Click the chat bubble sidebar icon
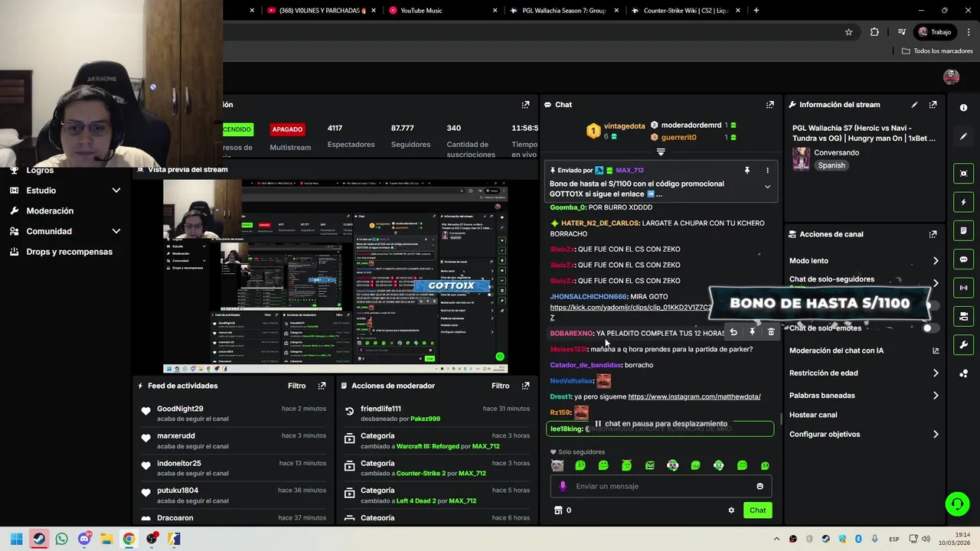This screenshot has height=551, width=980. click(963, 259)
